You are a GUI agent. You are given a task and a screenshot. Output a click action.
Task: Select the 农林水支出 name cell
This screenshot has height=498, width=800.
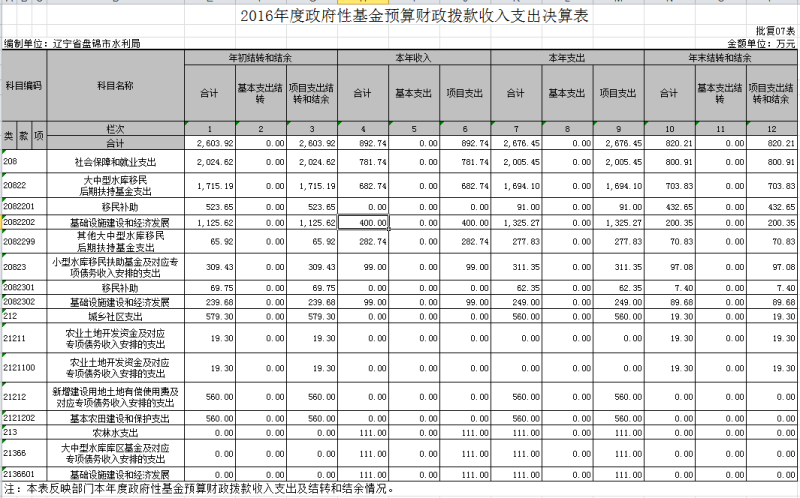115,432
